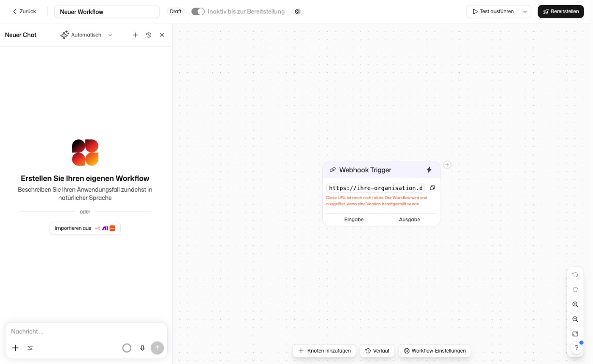The image size is (593, 364).
Task: Toggle the workflow active switch
Action: (x=198, y=11)
